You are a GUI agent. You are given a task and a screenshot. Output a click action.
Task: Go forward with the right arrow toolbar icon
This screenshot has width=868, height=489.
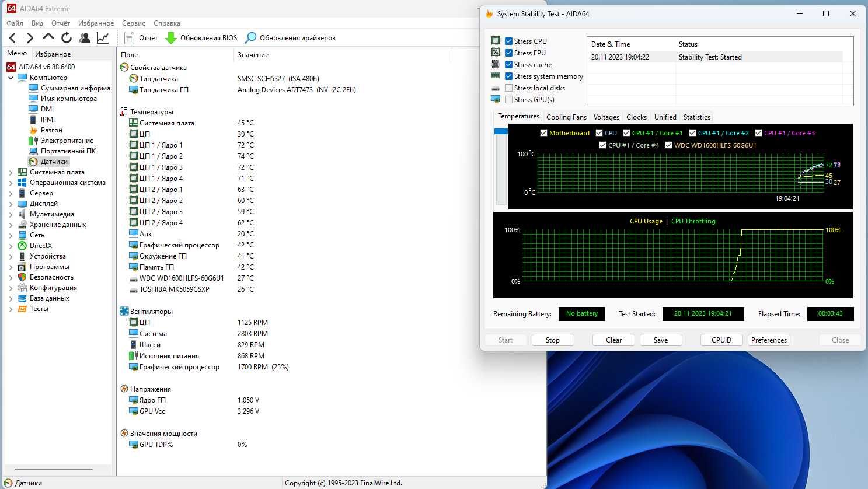point(30,38)
